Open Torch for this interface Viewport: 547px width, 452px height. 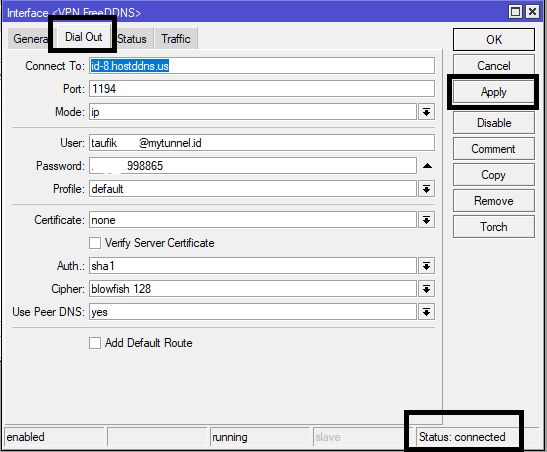494,227
